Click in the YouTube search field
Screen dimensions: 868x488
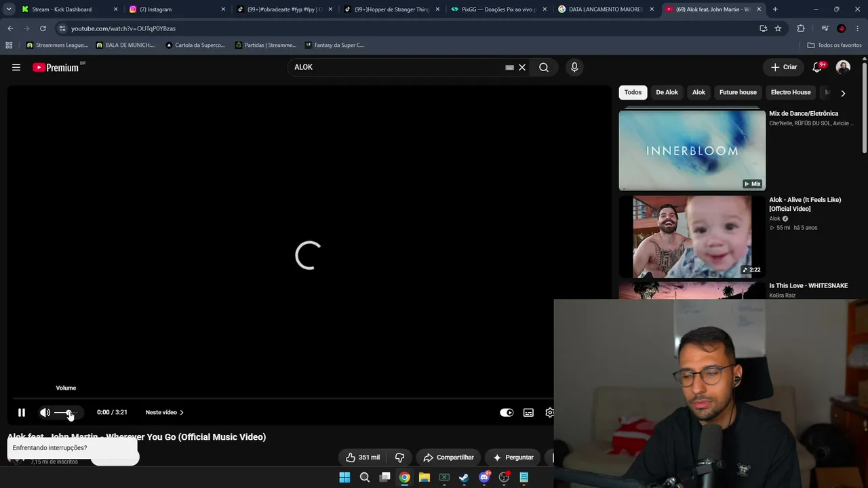397,67
